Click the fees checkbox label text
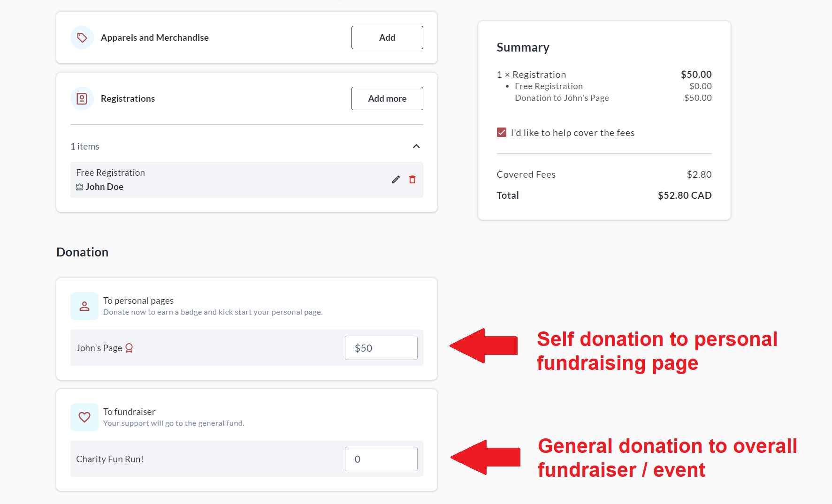This screenshot has width=832, height=504. [x=572, y=133]
